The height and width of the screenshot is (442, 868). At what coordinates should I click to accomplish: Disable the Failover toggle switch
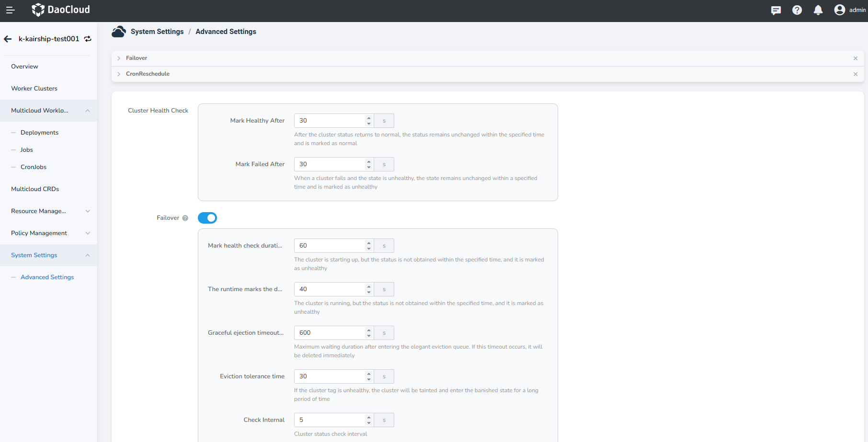(207, 217)
